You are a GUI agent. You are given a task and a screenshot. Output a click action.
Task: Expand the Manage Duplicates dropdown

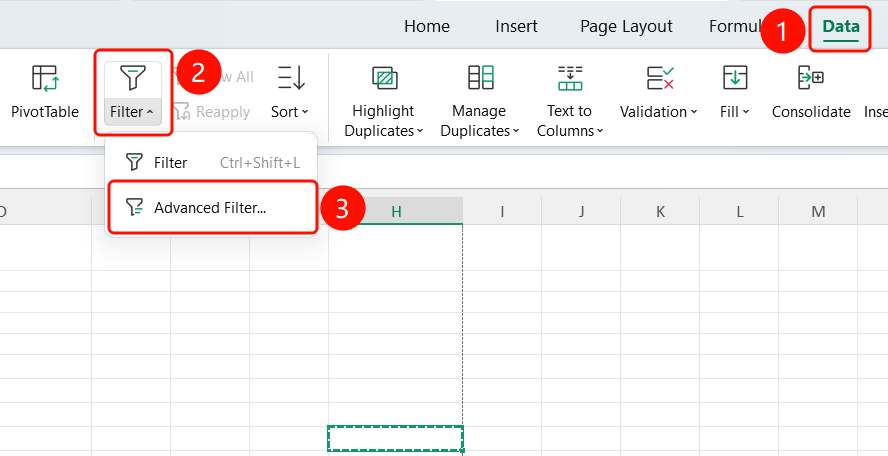pyautogui.click(x=516, y=131)
